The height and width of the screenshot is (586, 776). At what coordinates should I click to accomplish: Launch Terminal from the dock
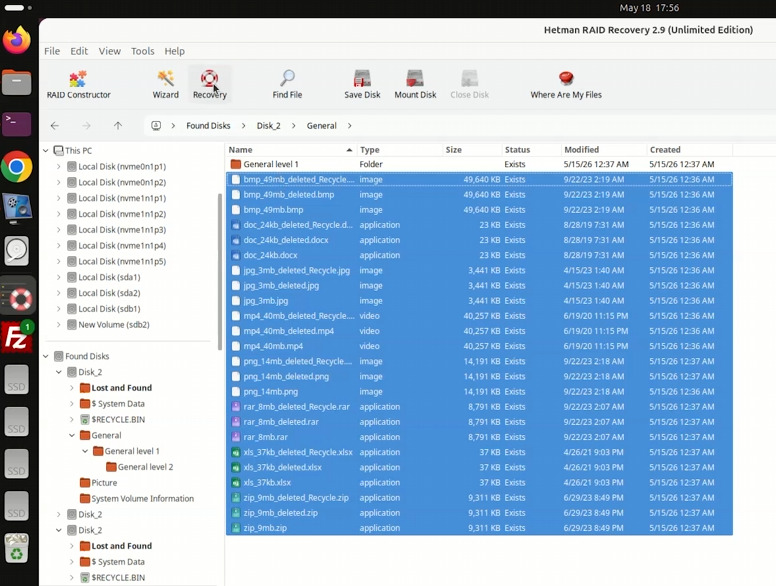pos(17,124)
